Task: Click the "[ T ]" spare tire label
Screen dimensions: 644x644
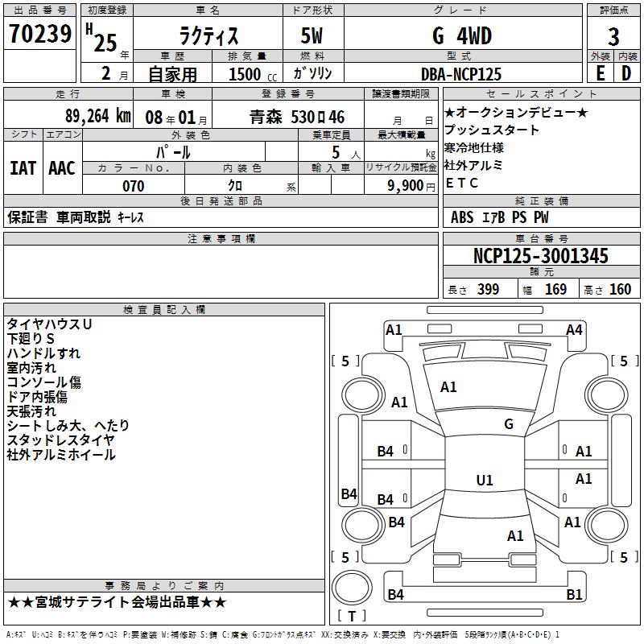Action: (352, 616)
